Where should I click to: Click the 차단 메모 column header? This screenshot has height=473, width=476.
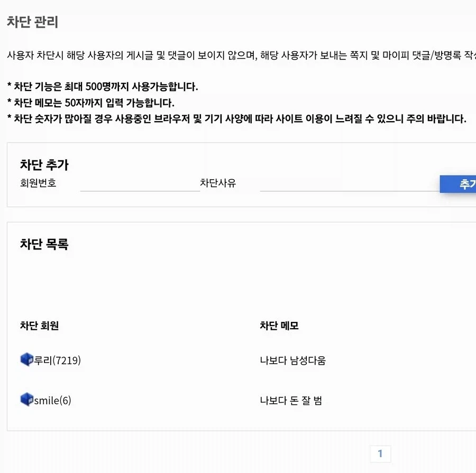[278, 326]
